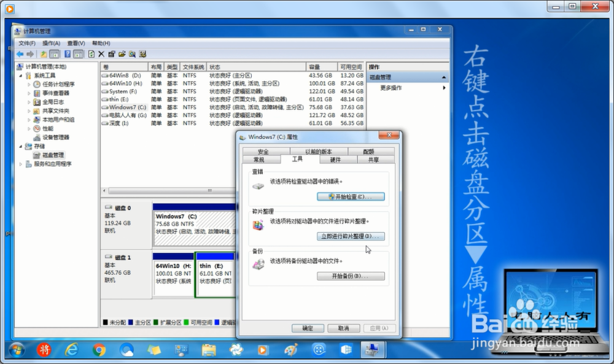Select the Windows7 (C:) partition block on Disk 0
Screen dimensions: 614x364
point(195,224)
